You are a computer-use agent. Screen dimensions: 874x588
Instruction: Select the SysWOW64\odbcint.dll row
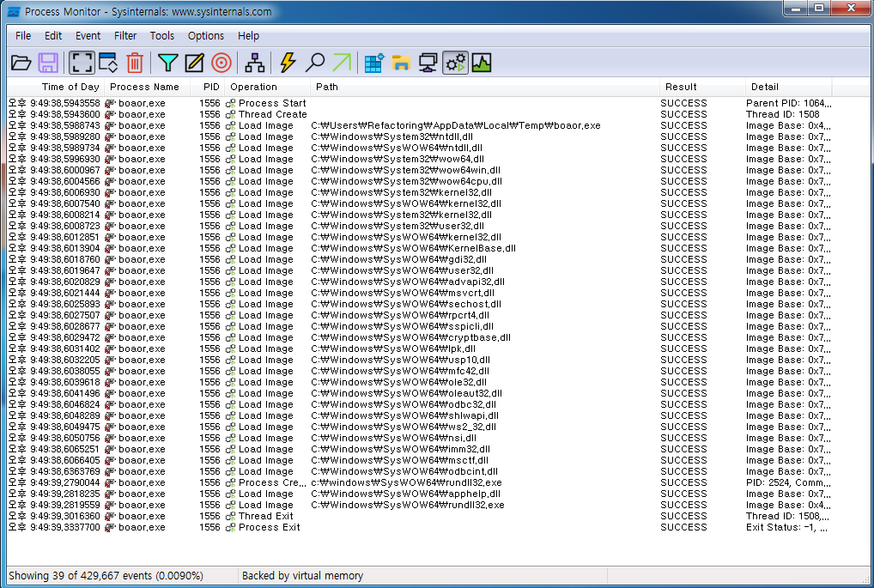tap(420, 471)
